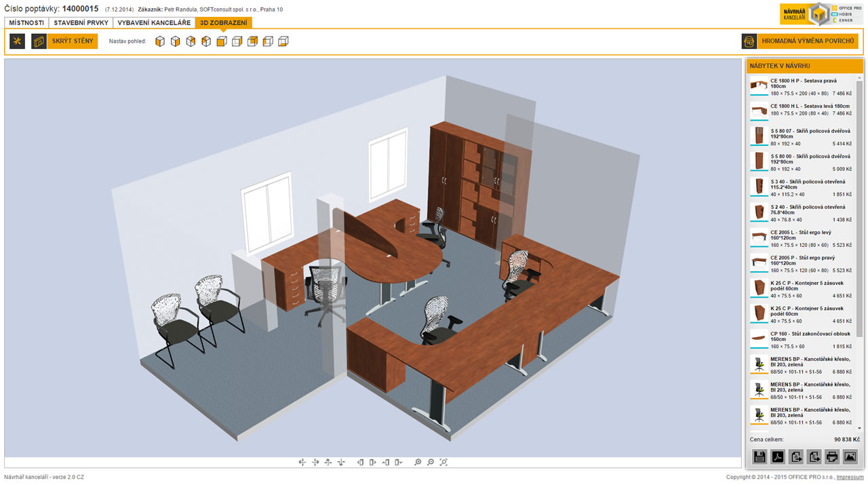Viewport: 868px width, 485px height.
Task: Go to the Stavební prvky tab
Action: pyautogui.click(x=81, y=23)
